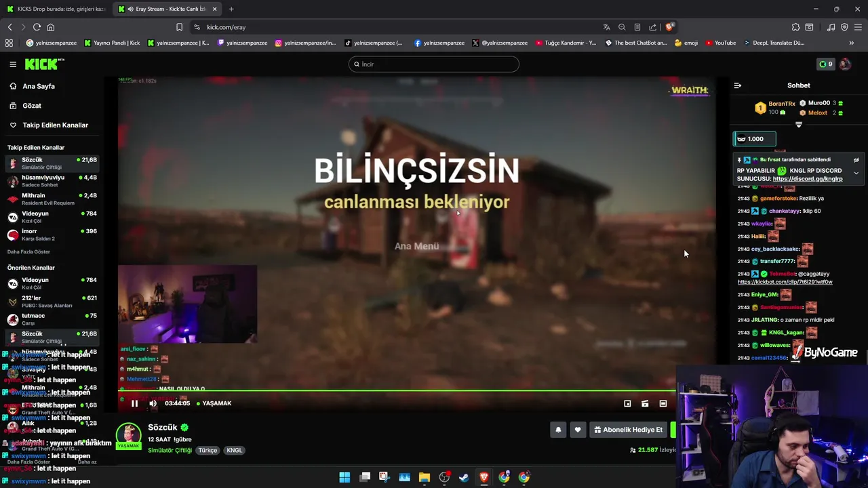Click the green video progress bar
The width and height of the screenshot is (868, 488).
pyautogui.click(x=397, y=390)
